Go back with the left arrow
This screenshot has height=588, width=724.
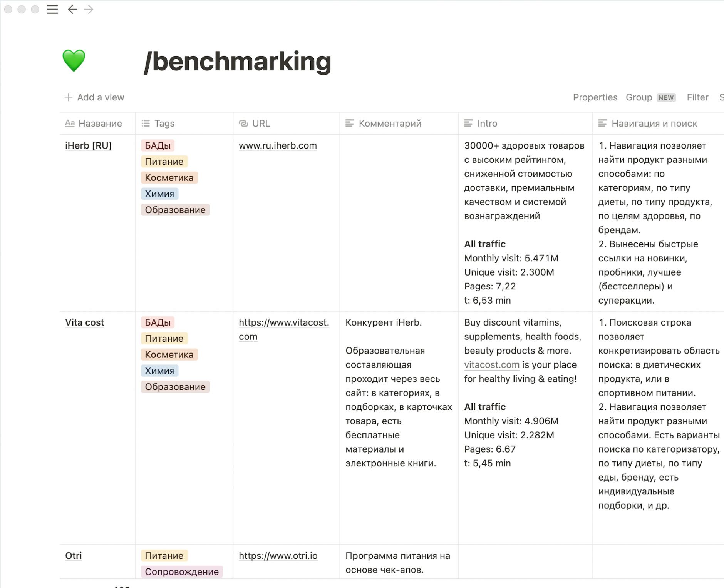coord(72,10)
